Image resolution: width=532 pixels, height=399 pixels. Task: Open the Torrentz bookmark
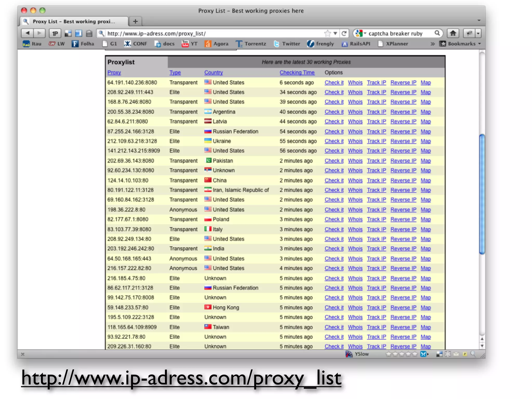click(251, 44)
